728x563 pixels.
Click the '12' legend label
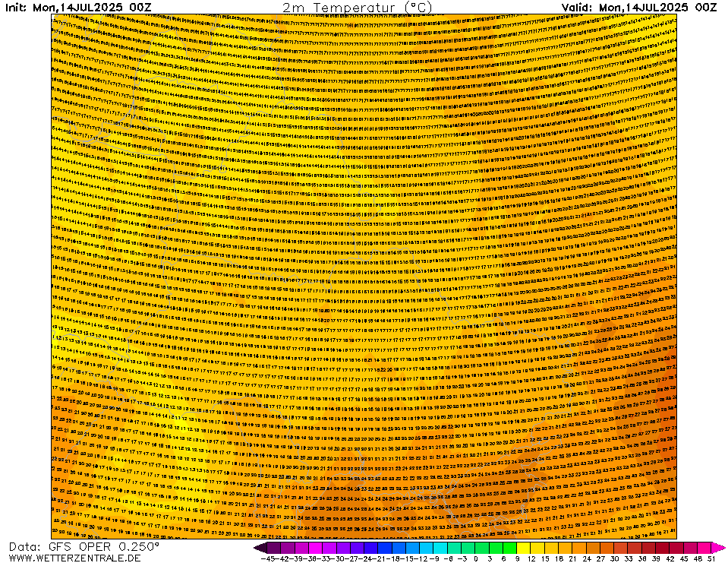531,558
